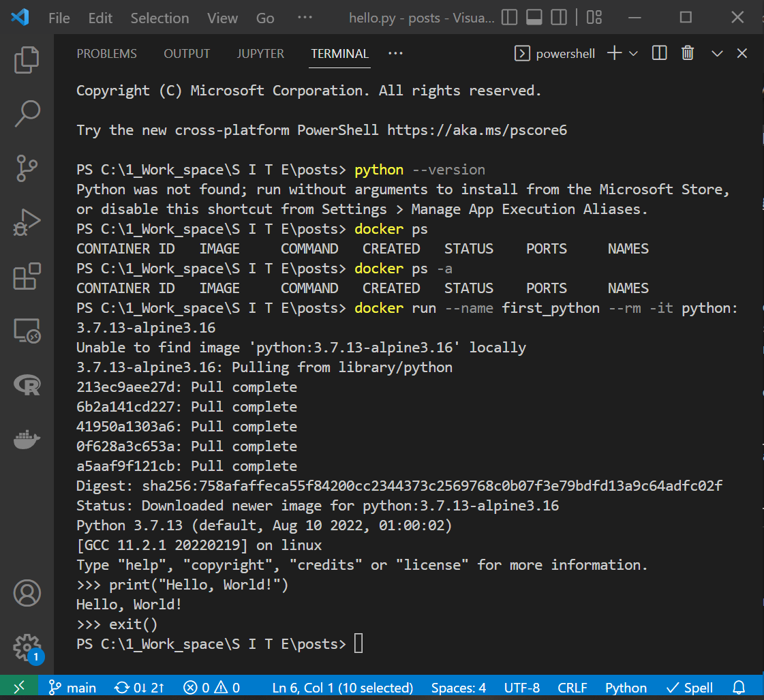
Task: Open the R extension view
Action: click(26, 385)
